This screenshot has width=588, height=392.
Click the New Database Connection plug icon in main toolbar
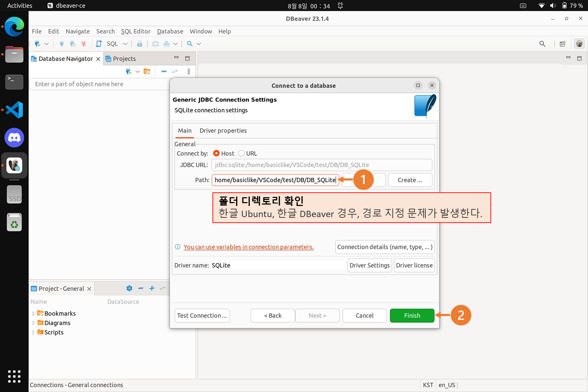pos(38,44)
